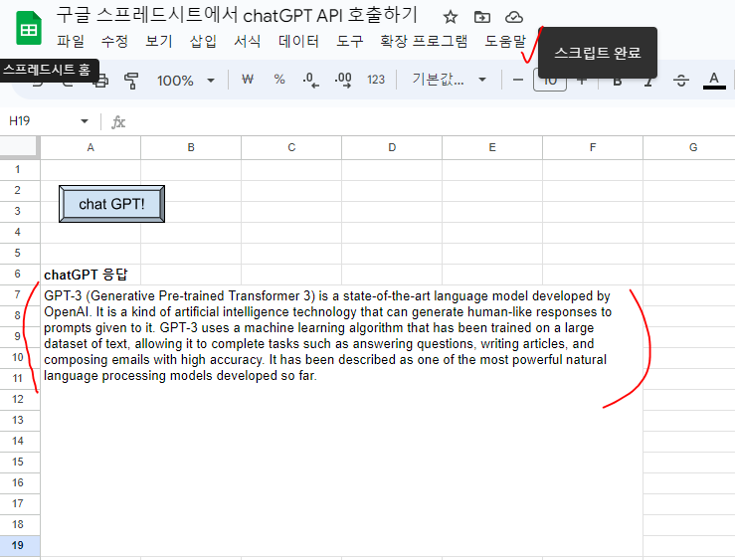The image size is (735, 560).
Task: Select the paint format roller tool
Action: pyautogui.click(x=131, y=81)
